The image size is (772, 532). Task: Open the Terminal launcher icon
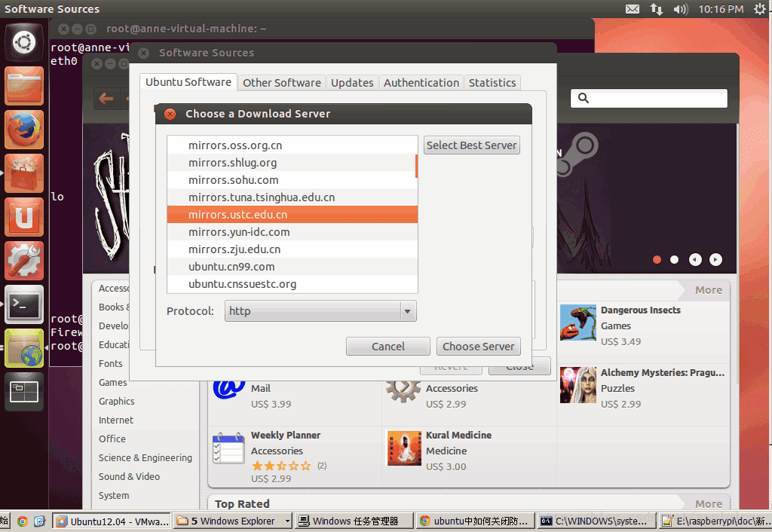[23, 304]
